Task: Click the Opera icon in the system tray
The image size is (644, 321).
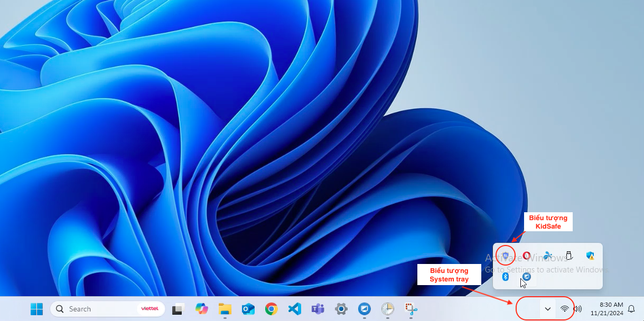Action: click(527, 256)
